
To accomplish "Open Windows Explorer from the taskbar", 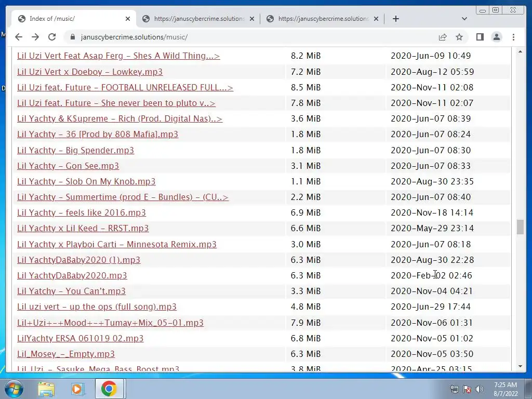I will pos(46,389).
